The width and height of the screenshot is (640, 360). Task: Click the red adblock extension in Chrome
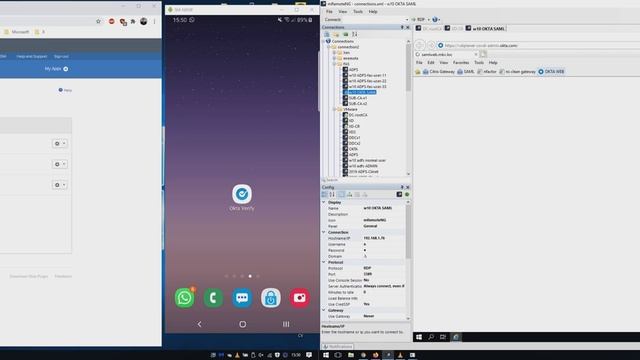(x=111, y=21)
